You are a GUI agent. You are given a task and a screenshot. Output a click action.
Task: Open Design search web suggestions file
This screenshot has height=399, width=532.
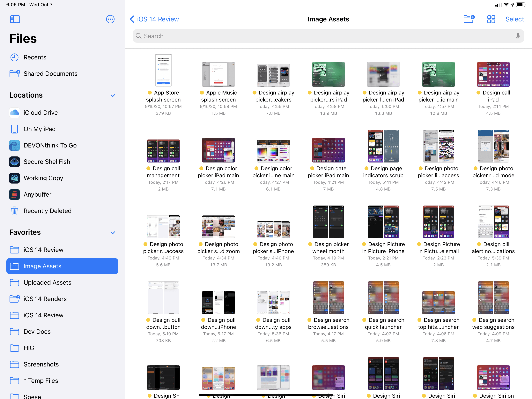[x=493, y=298]
